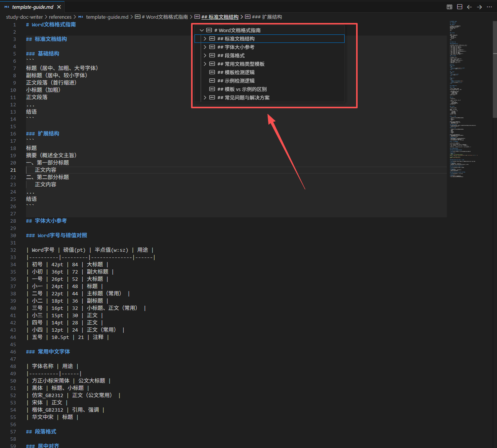Screen dimensions: 497x448
Task: Select the template-guide.md editor tab
Action: click(33, 7)
